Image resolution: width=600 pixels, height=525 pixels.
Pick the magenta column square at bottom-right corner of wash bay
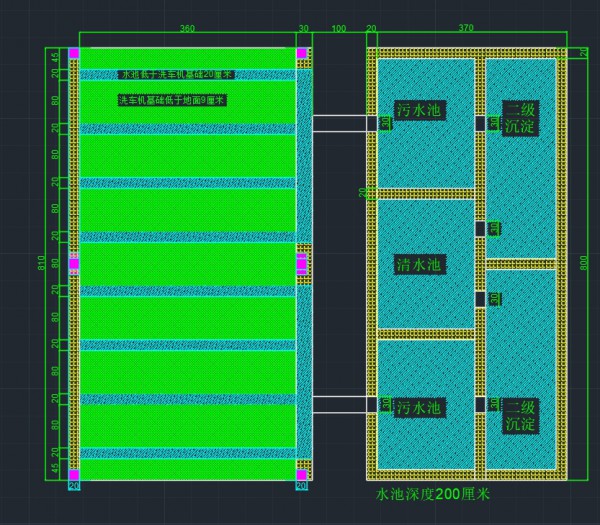click(302, 475)
